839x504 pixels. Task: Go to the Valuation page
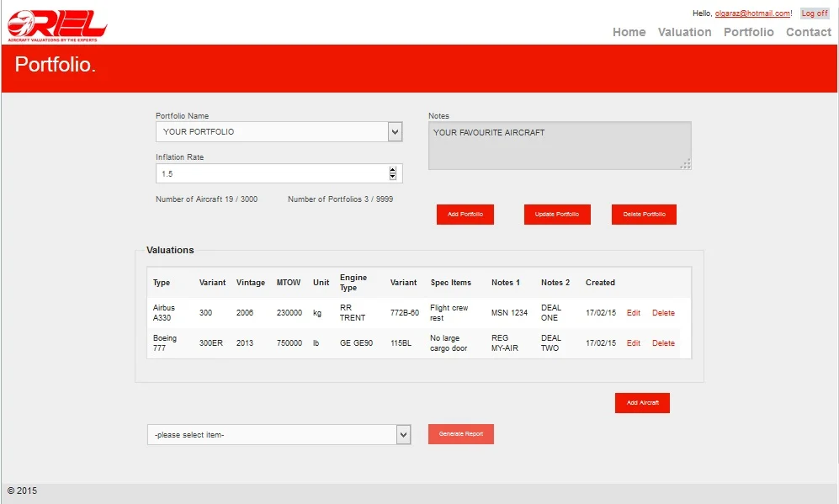click(684, 32)
